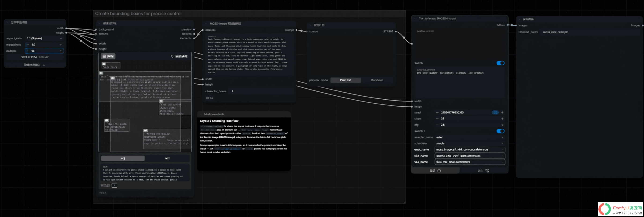Click the 'Create bounding boxes for precise control' group title

tap(138, 14)
